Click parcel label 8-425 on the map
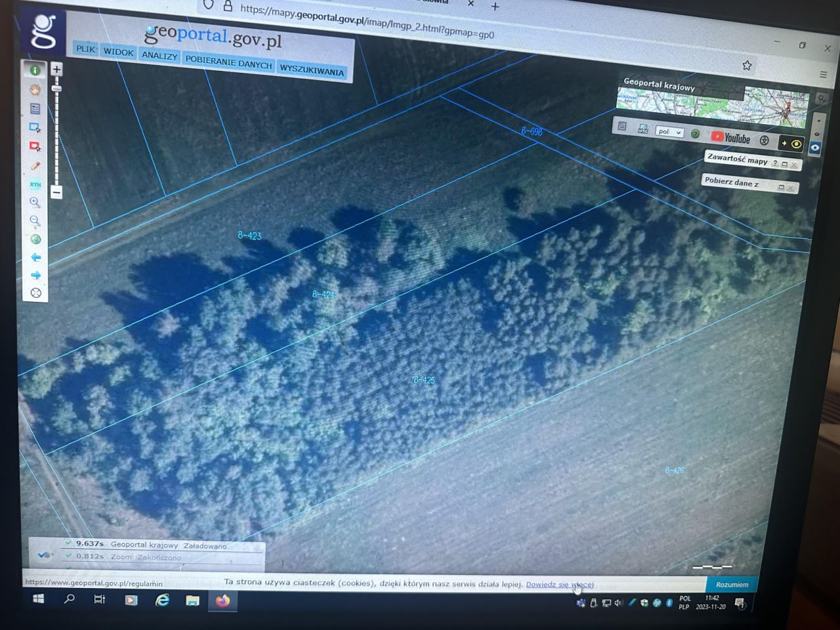Image resolution: width=840 pixels, height=630 pixels. pyautogui.click(x=424, y=380)
